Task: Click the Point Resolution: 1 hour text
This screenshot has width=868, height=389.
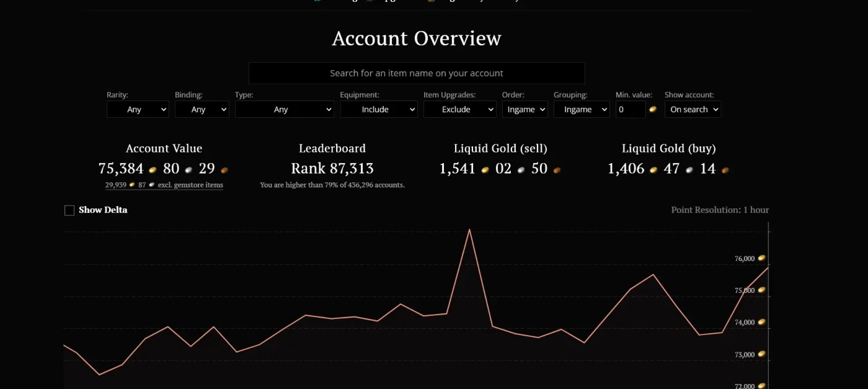Action: pyautogui.click(x=720, y=210)
